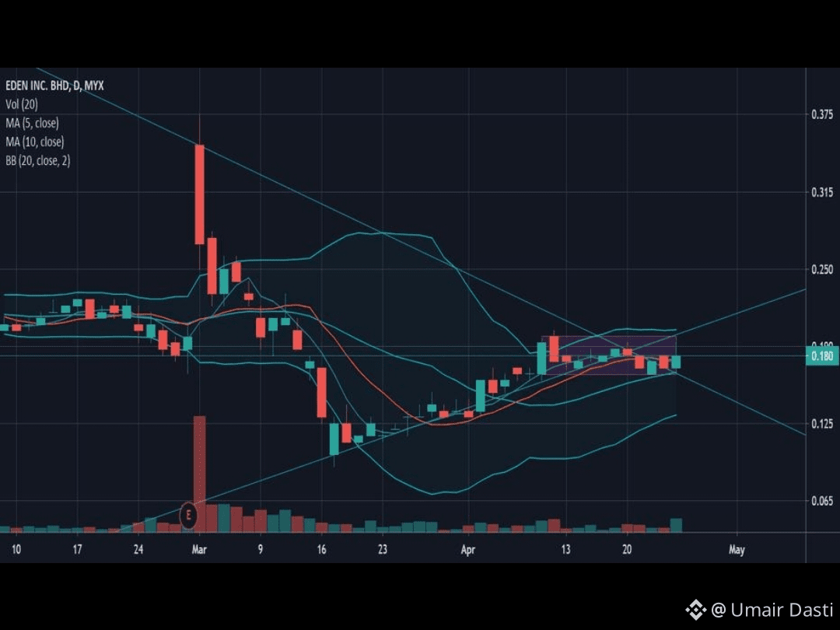Click the Mar date label on time axis
This screenshot has height=630, width=840.
[x=199, y=550]
